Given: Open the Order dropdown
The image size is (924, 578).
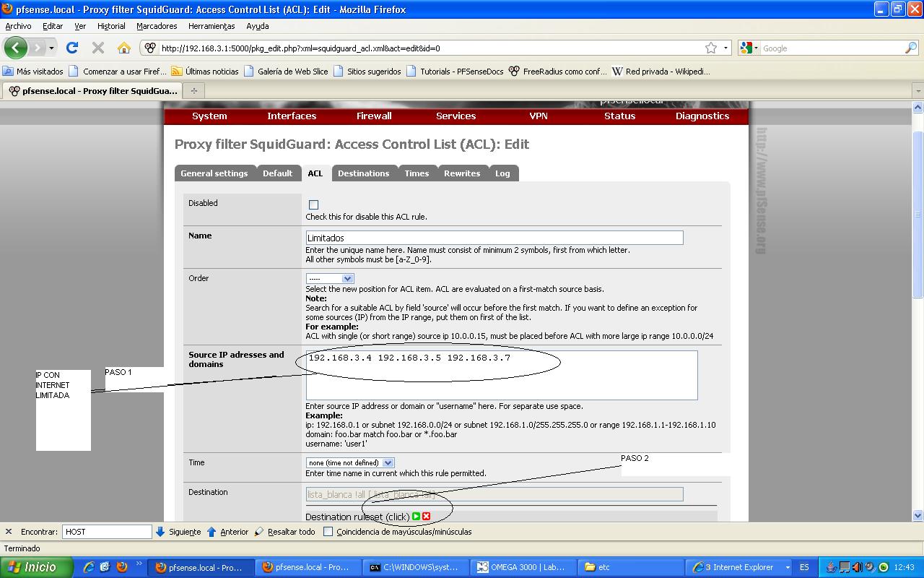Looking at the screenshot, I should [x=330, y=278].
